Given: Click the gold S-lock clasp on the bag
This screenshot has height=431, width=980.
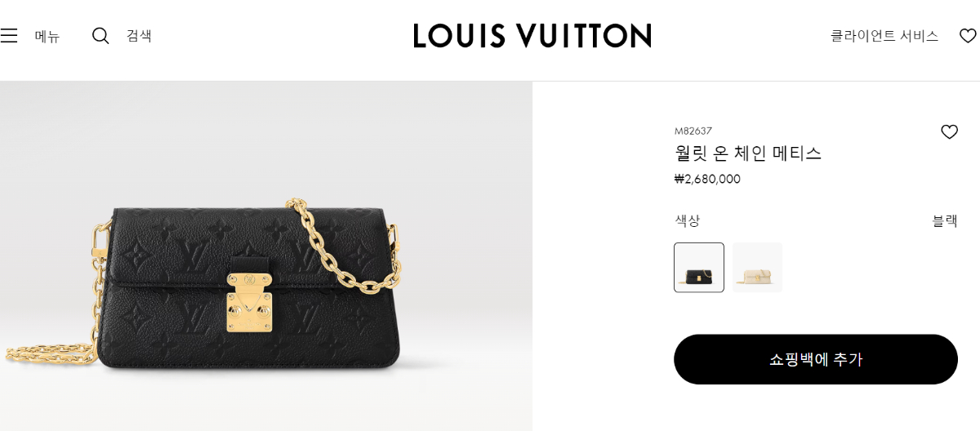Looking at the screenshot, I should (250, 302).
